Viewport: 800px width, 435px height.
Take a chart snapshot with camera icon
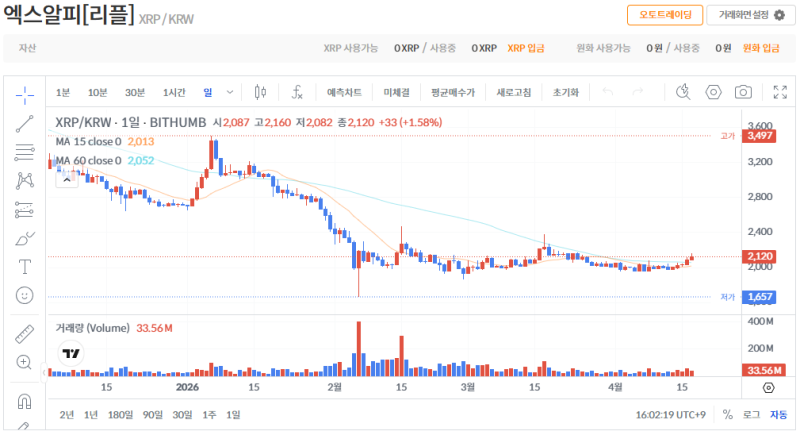pyautogui.click(x=743, y=92)
